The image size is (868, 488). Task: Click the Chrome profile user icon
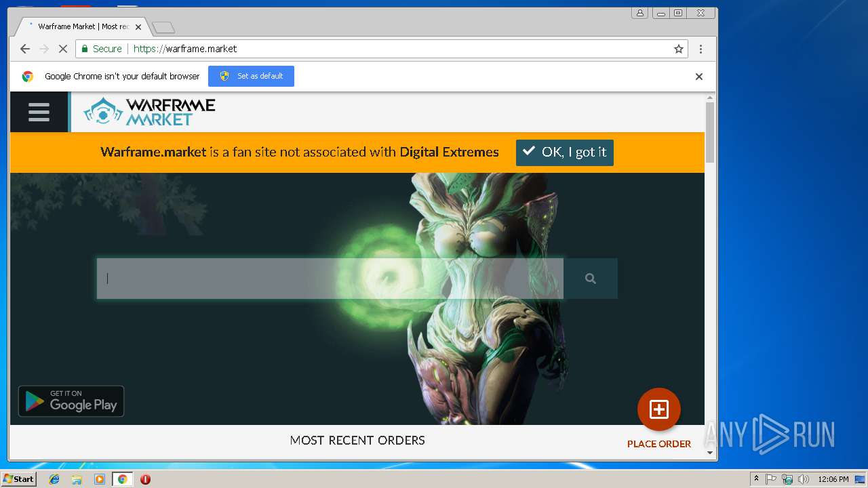[639, 13]
